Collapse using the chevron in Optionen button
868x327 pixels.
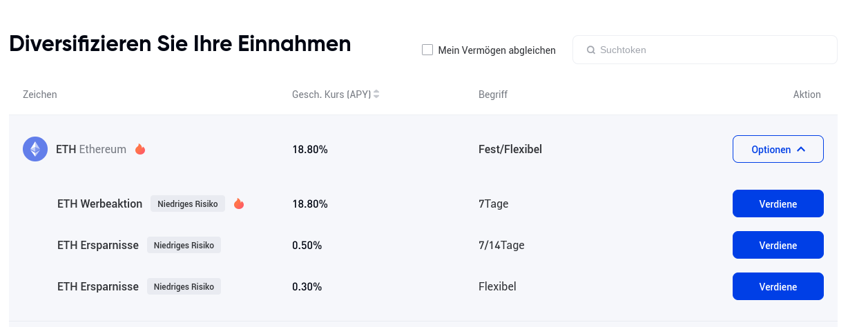tap(801, 149)
